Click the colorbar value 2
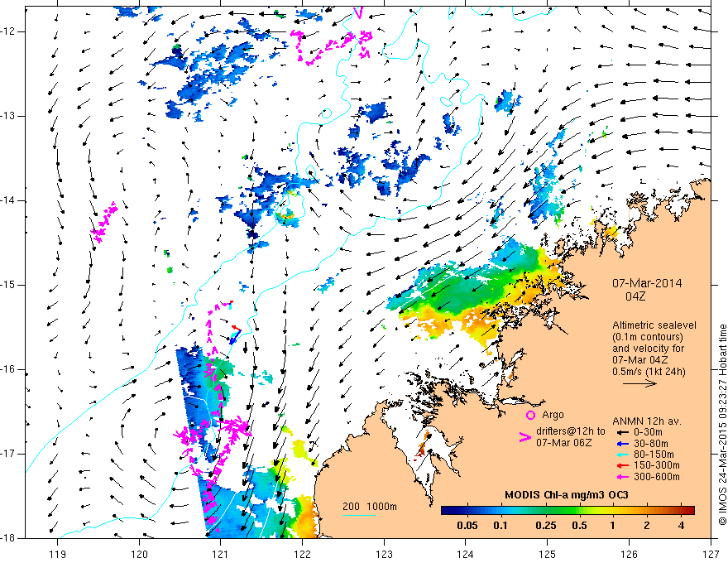This screenshot has width=728, height=563. point(647,526)
